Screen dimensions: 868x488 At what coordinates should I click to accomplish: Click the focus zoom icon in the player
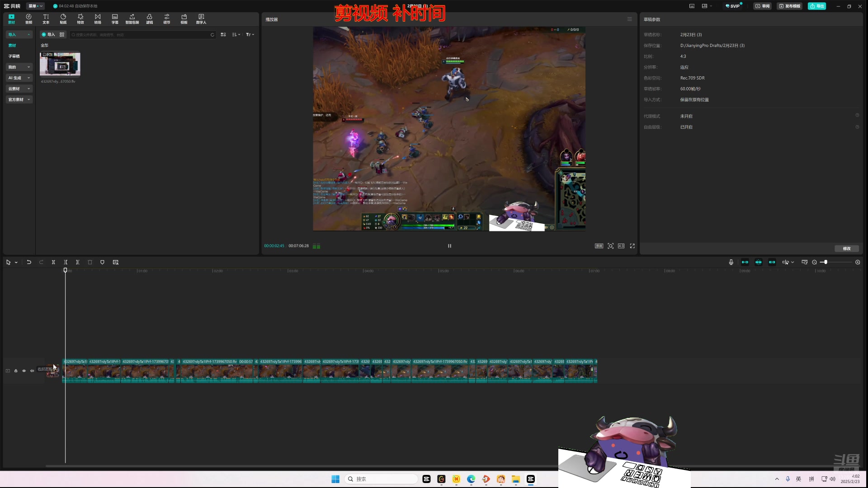[611, 246]
